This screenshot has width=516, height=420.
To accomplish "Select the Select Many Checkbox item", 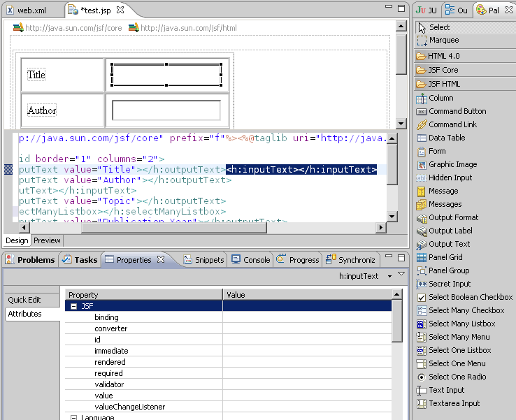I will click(x=466, y=310).
